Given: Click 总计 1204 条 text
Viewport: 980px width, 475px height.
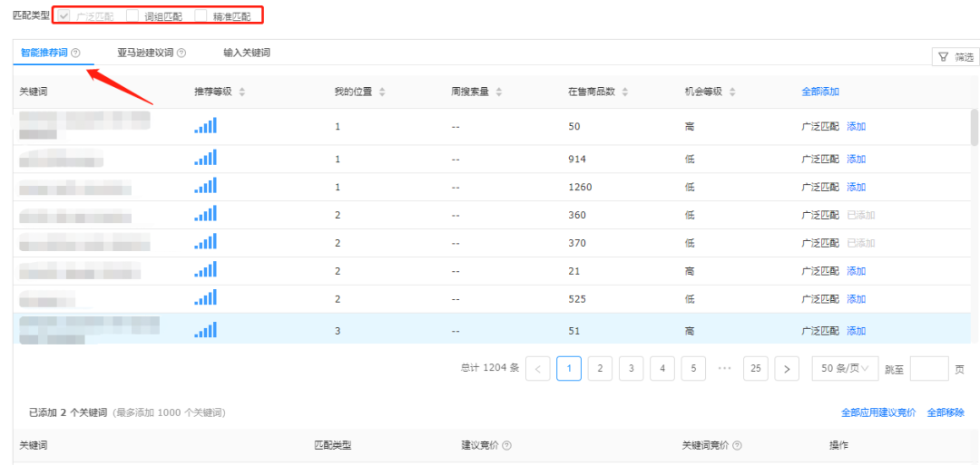Looking at the screenshot, I should tap(489, 368).
